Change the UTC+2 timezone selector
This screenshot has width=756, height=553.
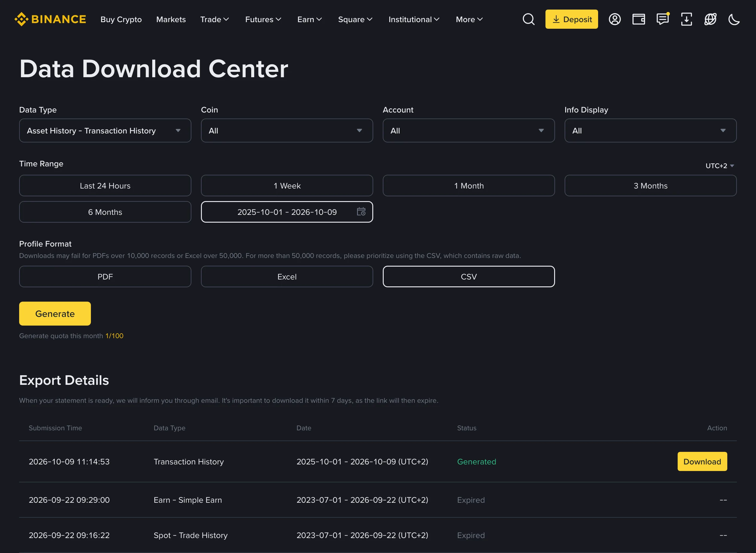tap(720, 166)
